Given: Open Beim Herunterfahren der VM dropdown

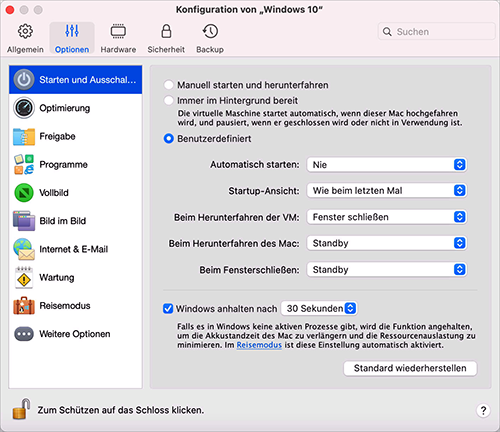Looking at the screenshot, I should click(387, 217).
